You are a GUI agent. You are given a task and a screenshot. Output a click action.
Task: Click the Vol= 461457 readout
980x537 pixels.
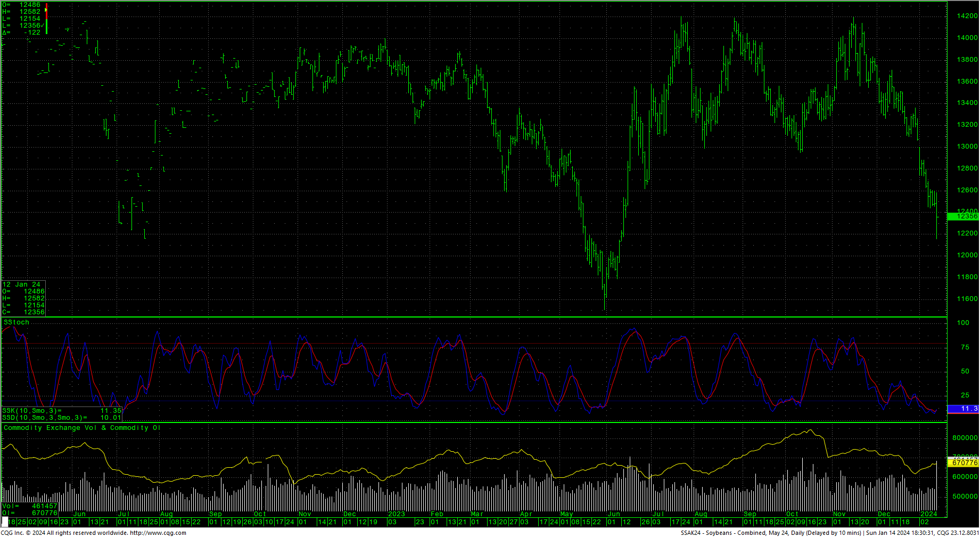tap(30, 506)
